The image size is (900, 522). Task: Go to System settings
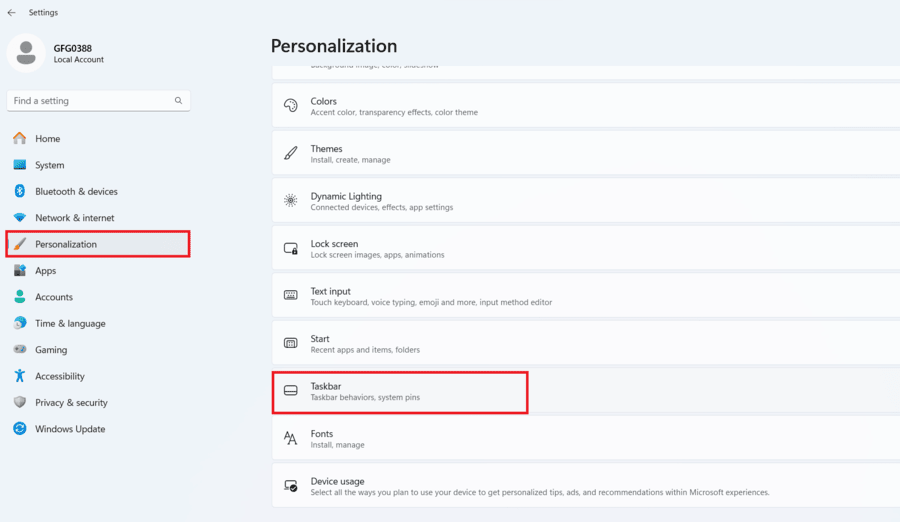click(x=49, y=165)
